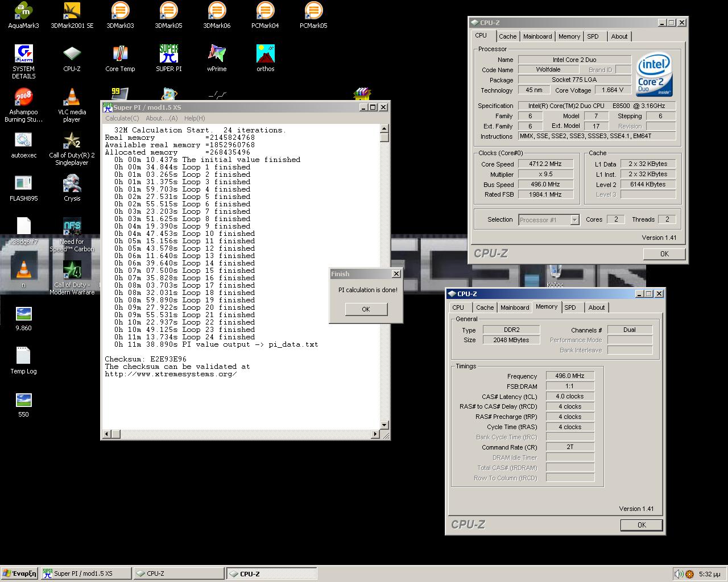Switch to Super PI taskbar button
Viewport: 728px width, 582px height.
pos(86,573)
